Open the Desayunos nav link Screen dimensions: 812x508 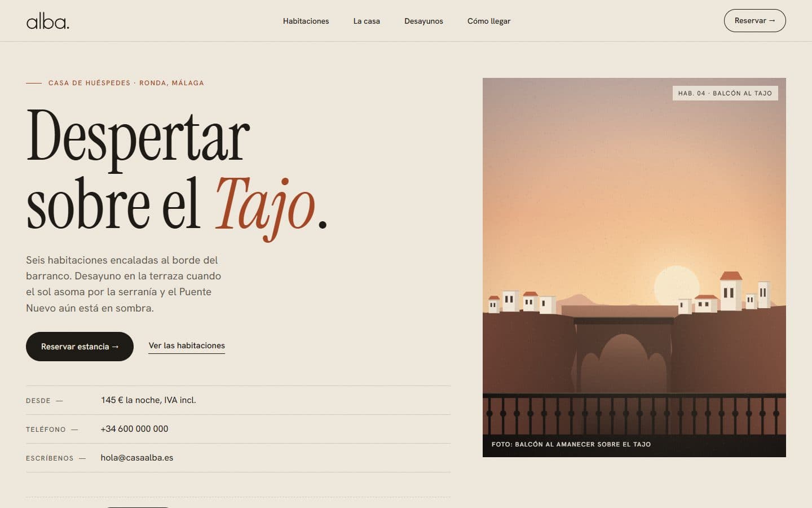pyautogui.click(x=423, y=21)
